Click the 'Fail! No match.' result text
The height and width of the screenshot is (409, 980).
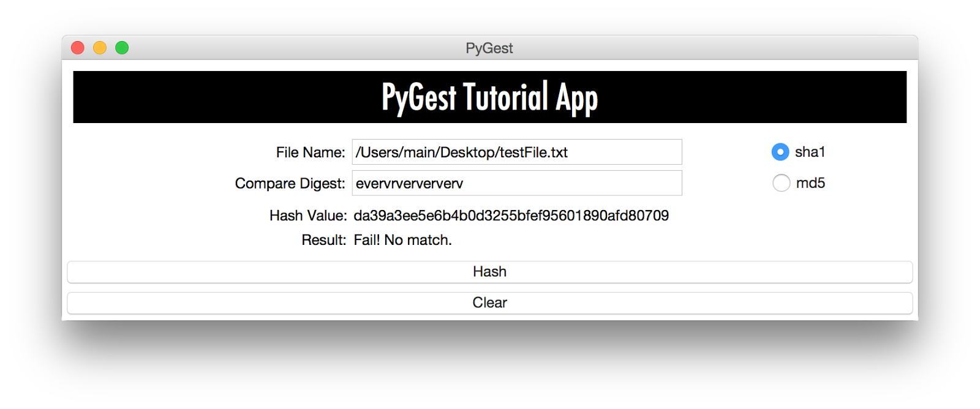click(x=402, y=240)
